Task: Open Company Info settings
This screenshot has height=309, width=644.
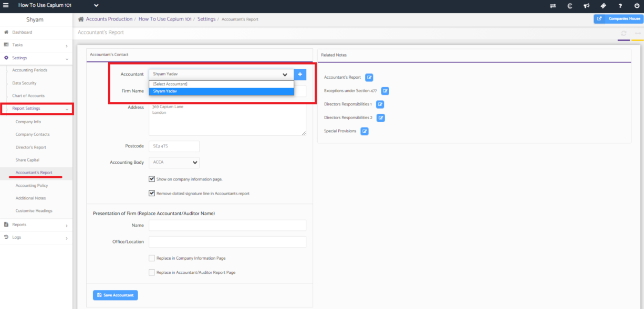Action: pyautogui.click(x=28, y=122)
